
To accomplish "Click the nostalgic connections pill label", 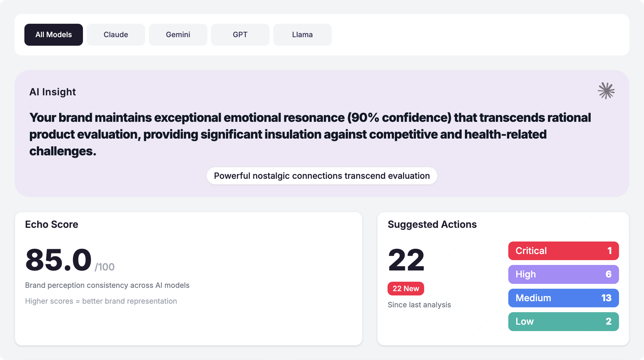I will (322, 176).
